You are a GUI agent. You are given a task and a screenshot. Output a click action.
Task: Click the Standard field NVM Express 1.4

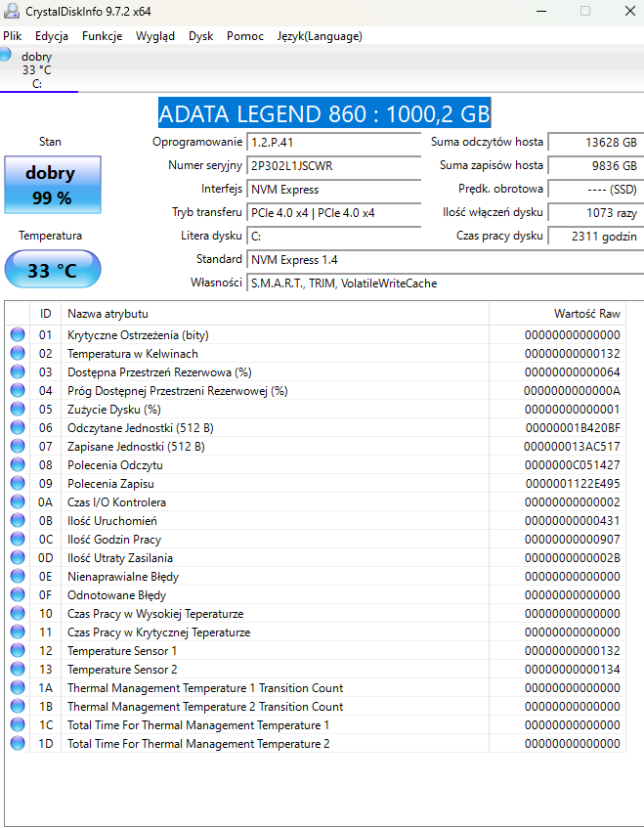[x=445, y=260]
